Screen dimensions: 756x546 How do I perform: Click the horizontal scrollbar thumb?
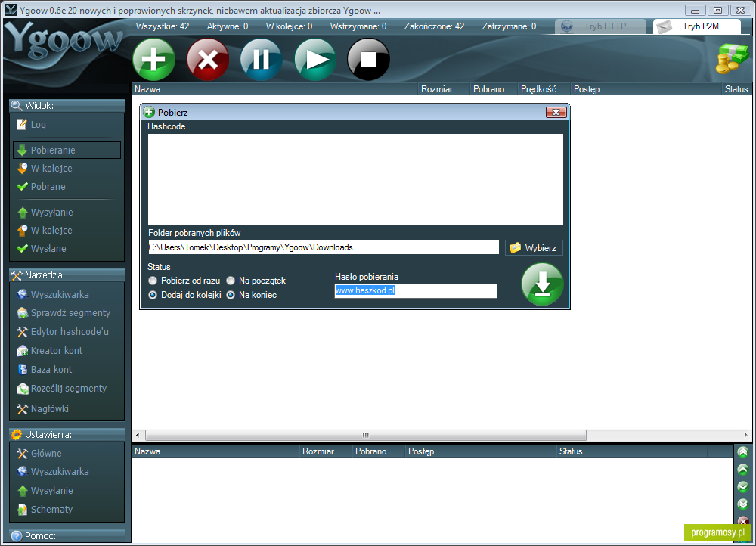click(x=366, y=435)
